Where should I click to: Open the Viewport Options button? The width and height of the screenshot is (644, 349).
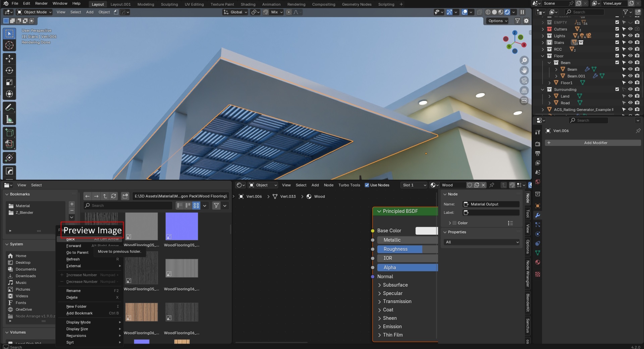(497, 21)
